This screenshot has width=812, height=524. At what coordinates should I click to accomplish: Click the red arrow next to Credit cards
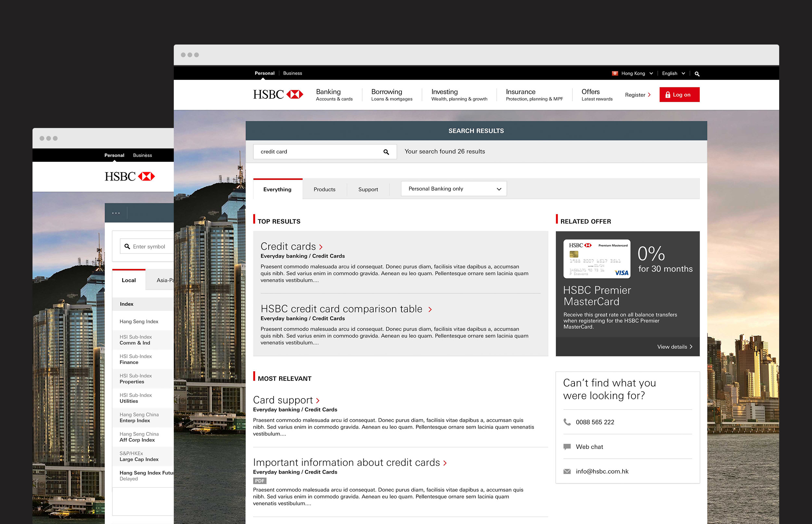[x=321, y=247]
